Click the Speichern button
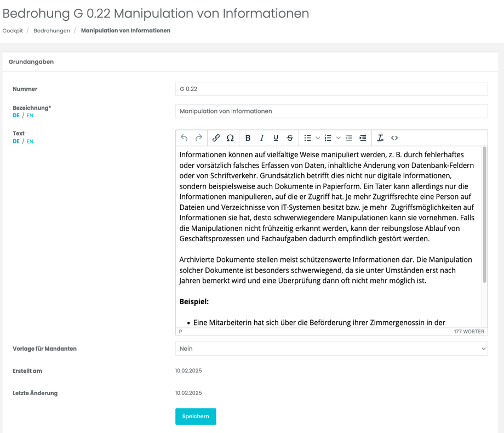 click(196, 417)
